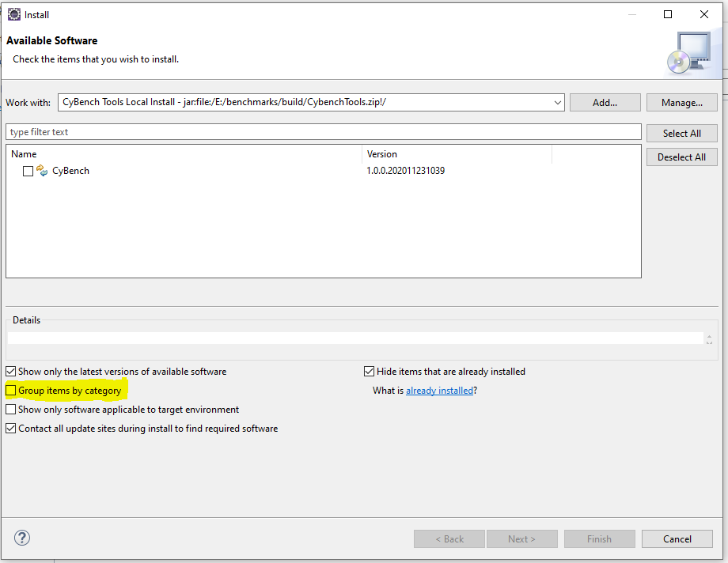Viewport: 728px width, 563px height.
Task: Click version 1.0.0.202011231039 cell
Action: point(405,171)
